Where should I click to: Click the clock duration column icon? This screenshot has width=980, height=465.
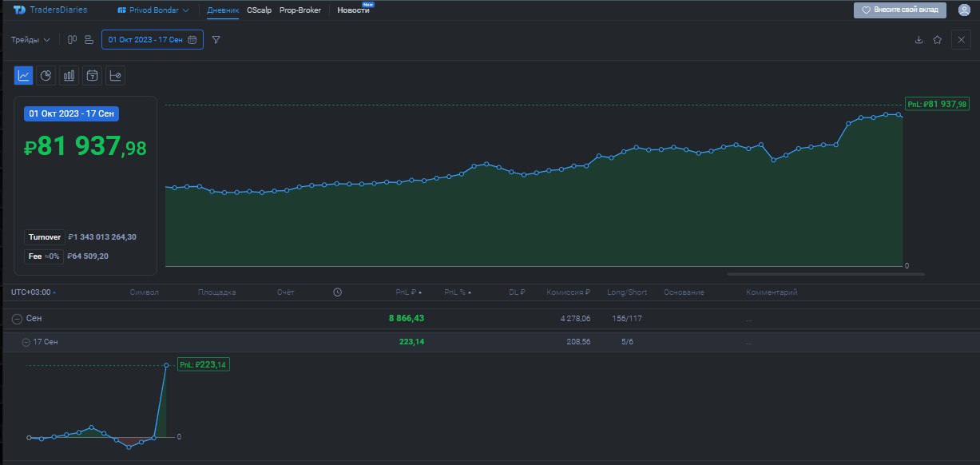point(337,292)
